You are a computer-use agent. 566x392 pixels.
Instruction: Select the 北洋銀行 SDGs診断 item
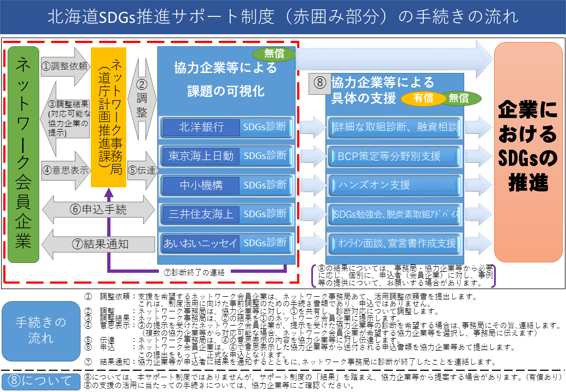pyautogui.click(x=227, y=127)
